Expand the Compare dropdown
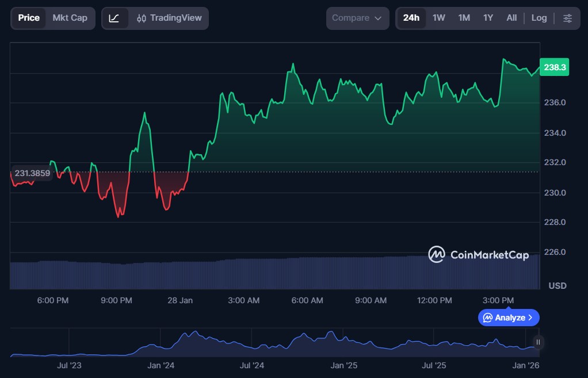 point(357,18)
